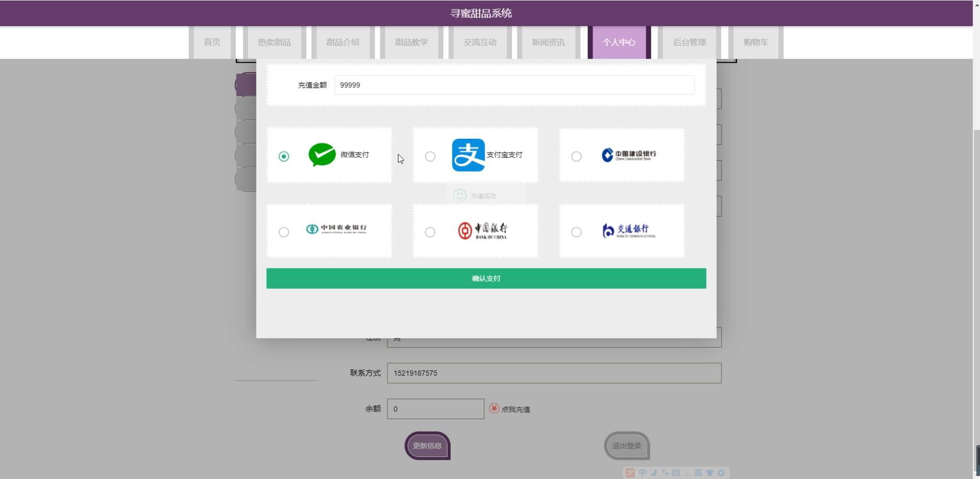Click the IME user account icon
The width and height of the screenshot is (980, 479).
click(x=687, y=473)
